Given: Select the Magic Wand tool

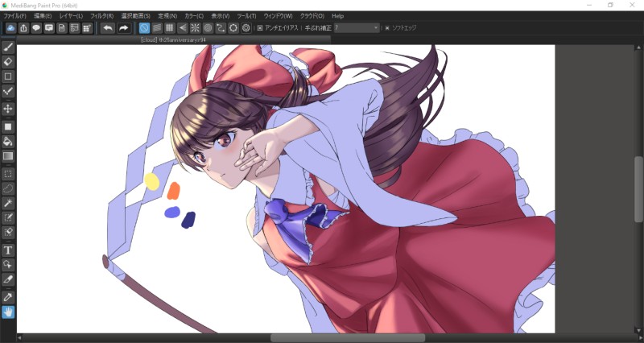Looking at the screenshot, I should (8, 203).
